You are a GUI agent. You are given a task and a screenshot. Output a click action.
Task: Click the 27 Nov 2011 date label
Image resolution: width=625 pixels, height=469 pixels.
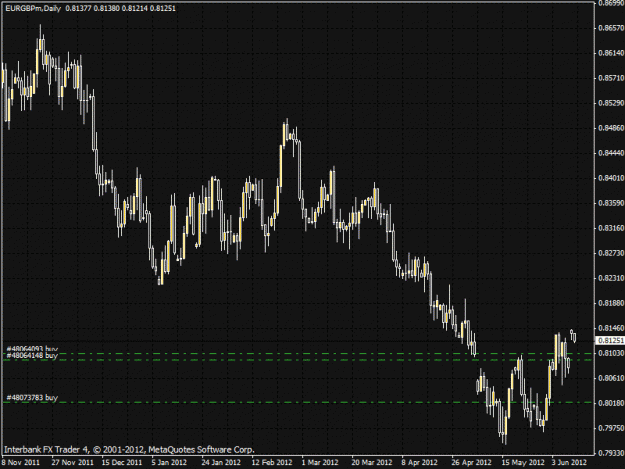coord(73,463)
